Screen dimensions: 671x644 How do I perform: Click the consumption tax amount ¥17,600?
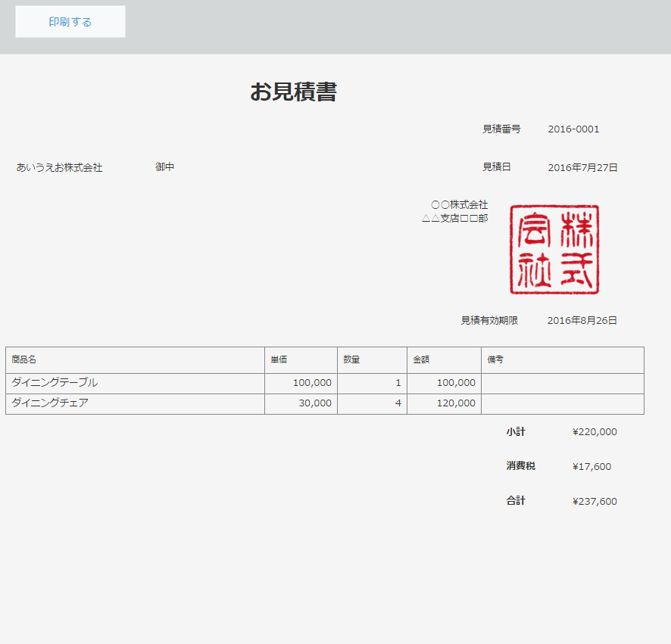point(591,467)
